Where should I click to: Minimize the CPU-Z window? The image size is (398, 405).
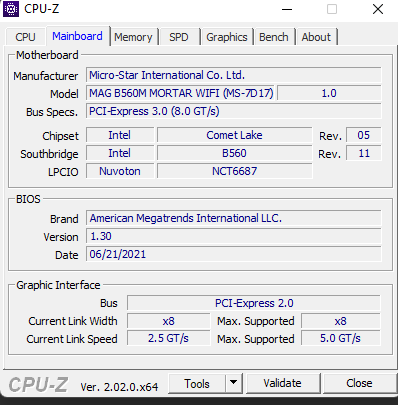(287, 9)
